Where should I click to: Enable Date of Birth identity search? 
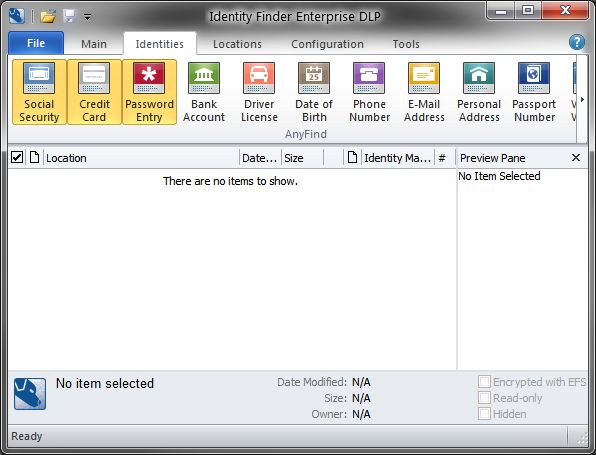point(314,92)
